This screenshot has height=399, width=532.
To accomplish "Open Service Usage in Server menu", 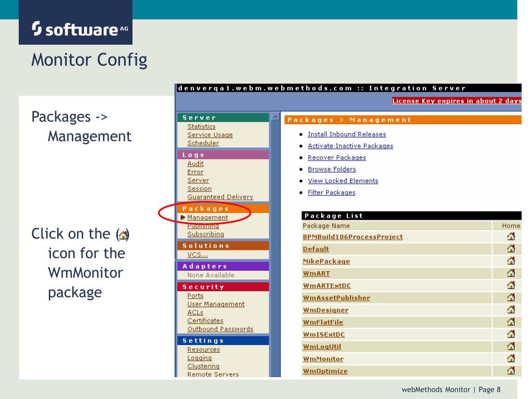I will (210, 135).
